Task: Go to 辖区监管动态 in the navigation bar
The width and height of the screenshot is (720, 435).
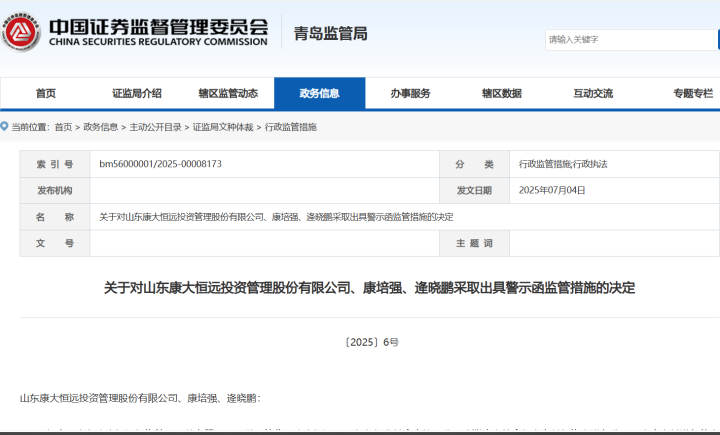Action: (x=228, y=93)
